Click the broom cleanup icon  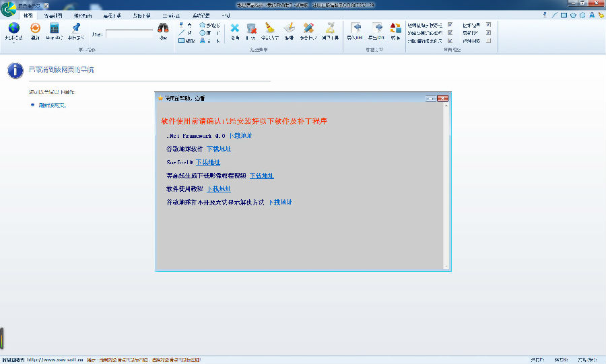click(270, 28)
